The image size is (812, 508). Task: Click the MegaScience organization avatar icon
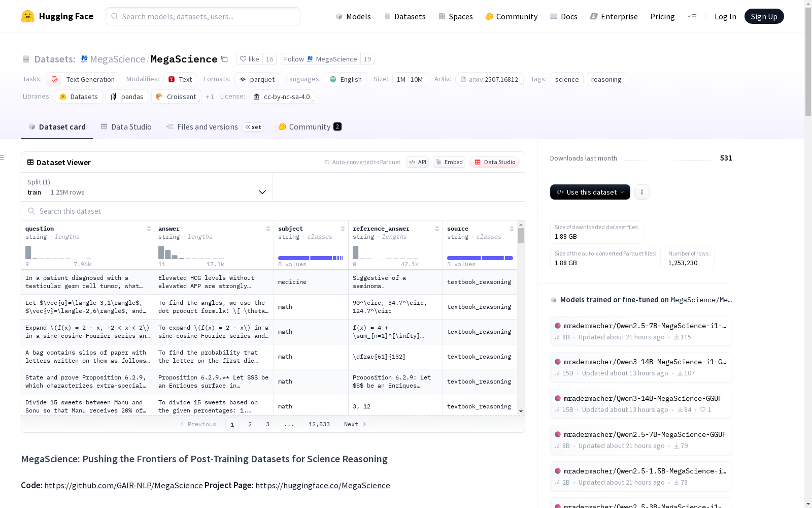(84, 59)
